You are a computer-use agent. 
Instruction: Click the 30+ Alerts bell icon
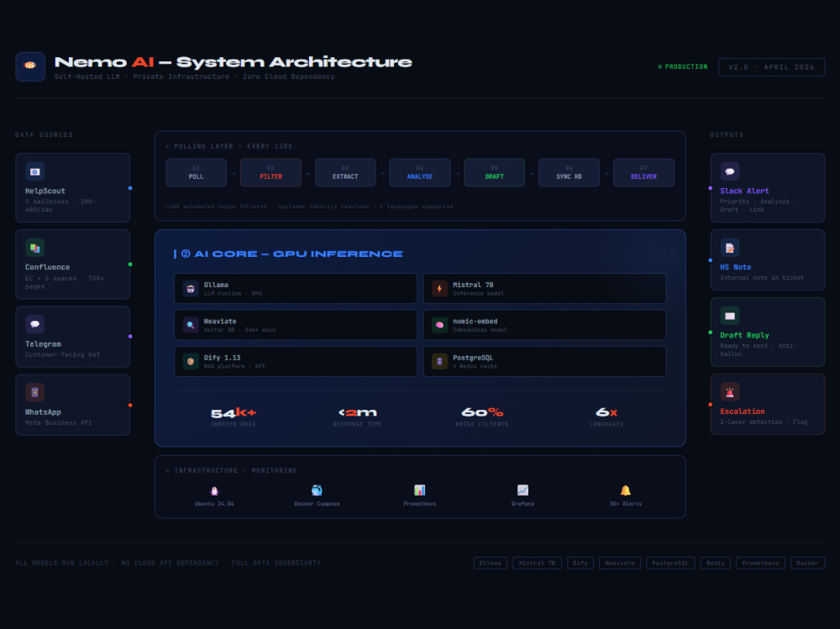(x=625, y=490)
